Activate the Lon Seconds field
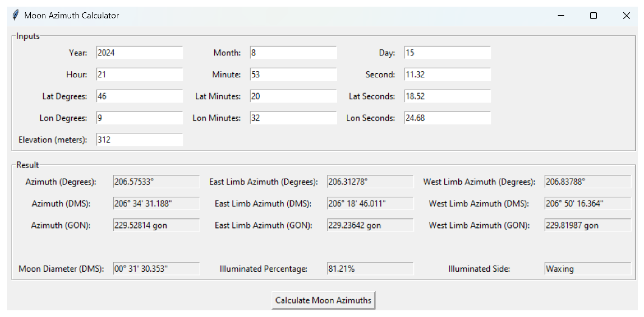The width and height of the screenshot is (644, 317). click(447, 118)
